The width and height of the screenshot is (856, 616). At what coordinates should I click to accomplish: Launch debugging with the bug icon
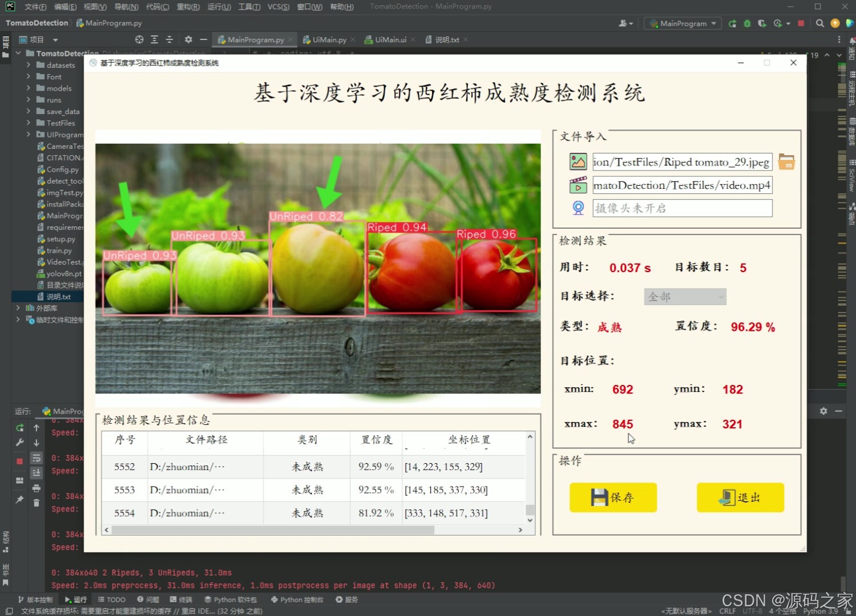[x=747, y=23]
